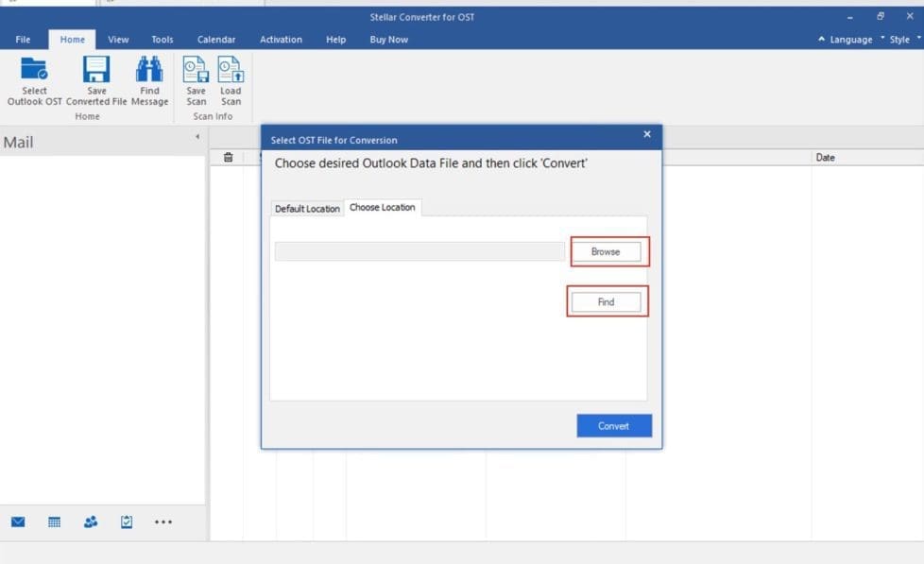This screenshot has height=564, width=924.
Task: Open the Language dropdown
Action: pos(846,40)
